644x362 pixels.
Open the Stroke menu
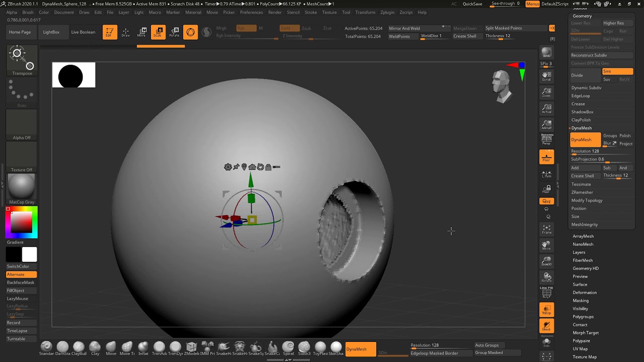[310, 12]
